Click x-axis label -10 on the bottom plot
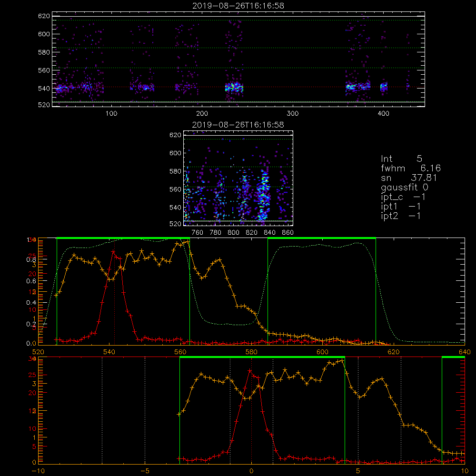 pos(38,471)
